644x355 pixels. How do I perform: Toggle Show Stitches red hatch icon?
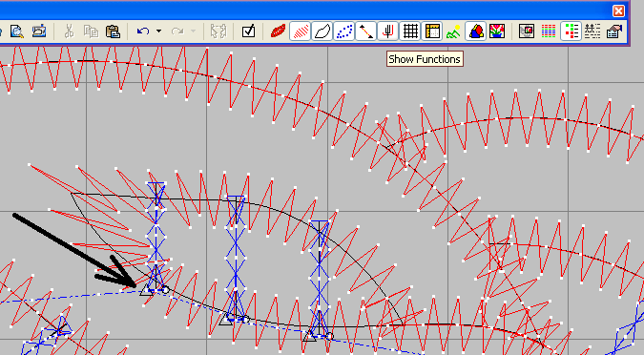pyautogui.click(x=301, y=31)
